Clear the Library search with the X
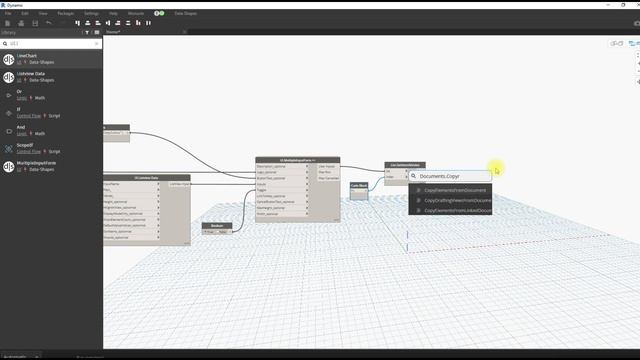The height and width of the screenshot is (360, 640). (97, 43)
